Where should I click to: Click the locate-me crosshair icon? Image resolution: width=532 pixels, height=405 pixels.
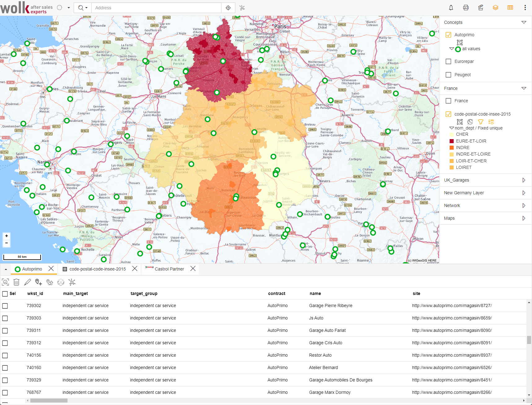(x=228, y=8)
